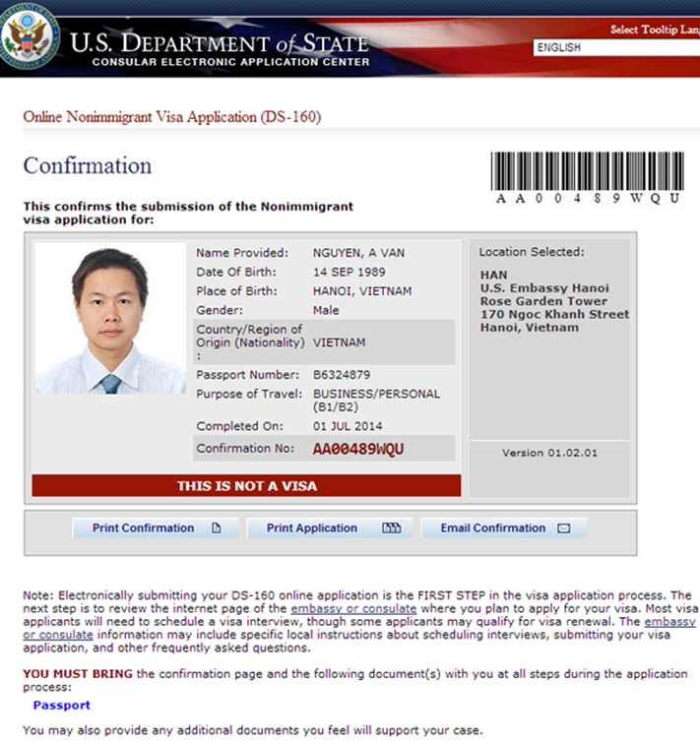Select the applicant's photo thumbnail

[x=109, y=319]
